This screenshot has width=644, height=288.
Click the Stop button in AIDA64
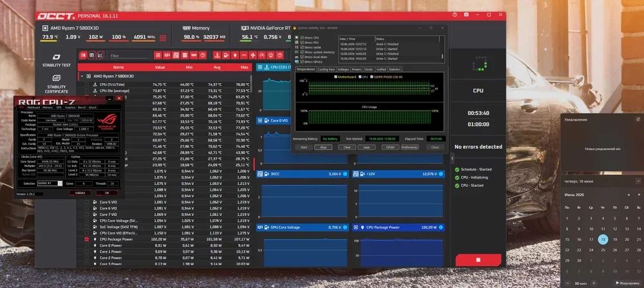tap(323, 147)
